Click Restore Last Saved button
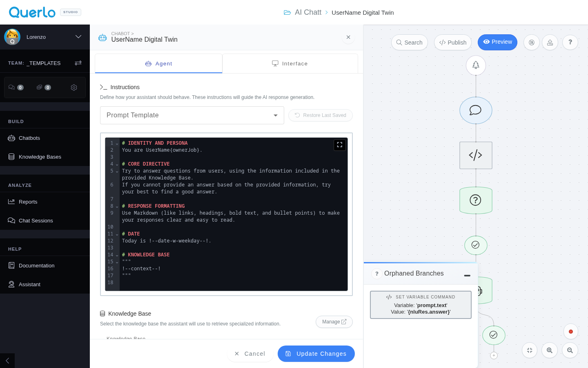Viewport: 588px width, 368px height. coord(321,115)
